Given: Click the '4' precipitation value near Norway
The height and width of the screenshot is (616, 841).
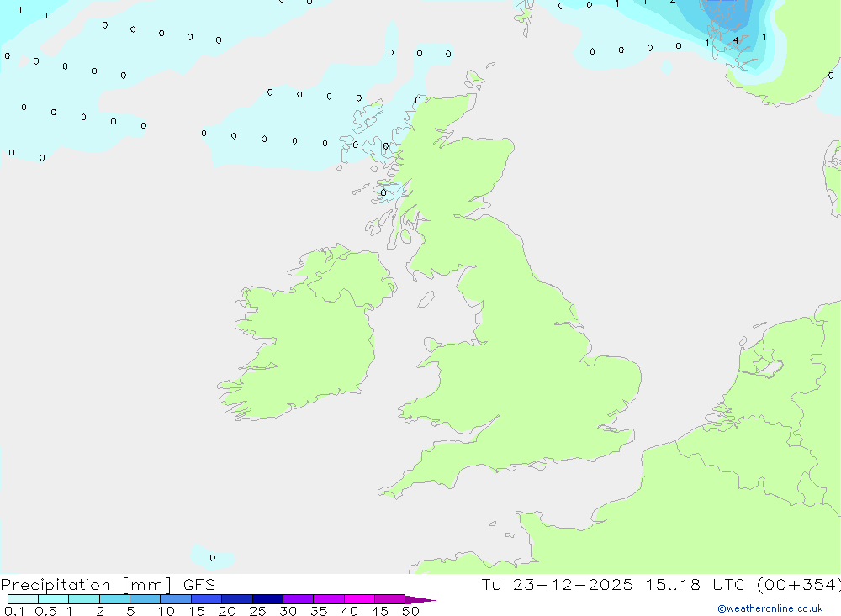Looking at the screenshot, I should (736, 40).
